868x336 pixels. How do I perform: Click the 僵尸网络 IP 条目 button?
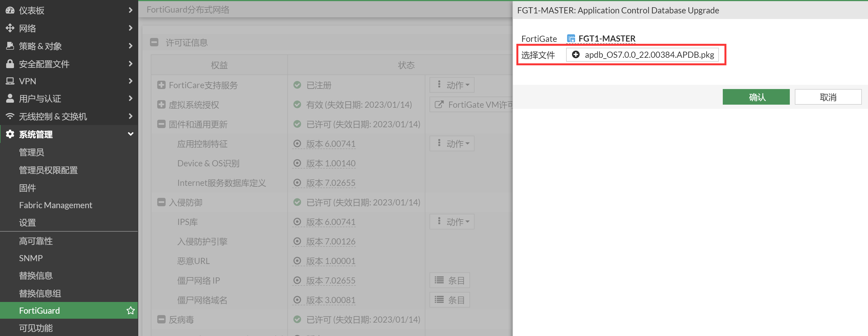[x=450, y=280]
